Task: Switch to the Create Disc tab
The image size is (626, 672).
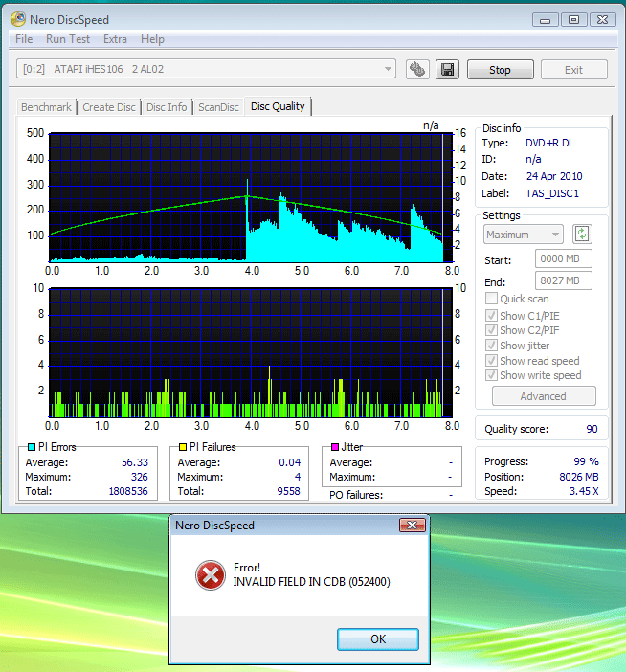Action: click(109, 107)
